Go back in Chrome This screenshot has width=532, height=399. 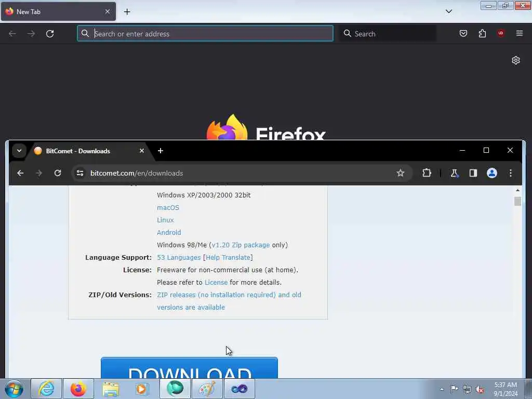pos(20,173)
